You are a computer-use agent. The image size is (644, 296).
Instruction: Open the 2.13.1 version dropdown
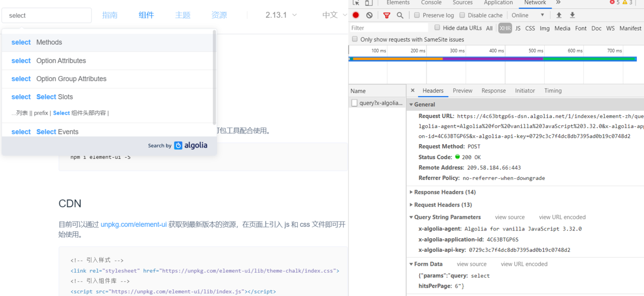[281, 15]
